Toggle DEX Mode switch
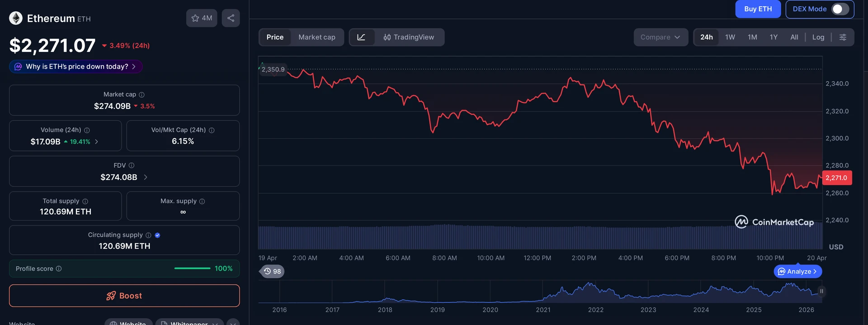The height and width of the screenshot is (325, 868). pyautogui.click(x=840, y=9)
